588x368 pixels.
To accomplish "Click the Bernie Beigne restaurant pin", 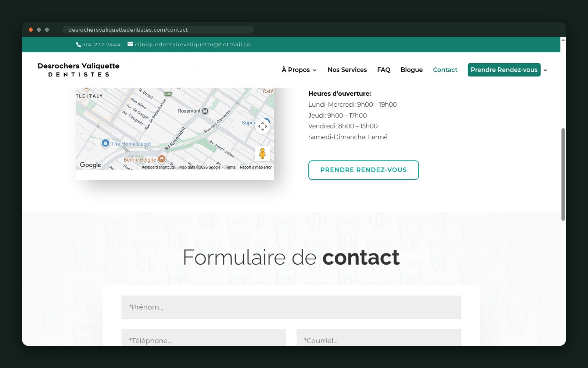I will [162, 159].
